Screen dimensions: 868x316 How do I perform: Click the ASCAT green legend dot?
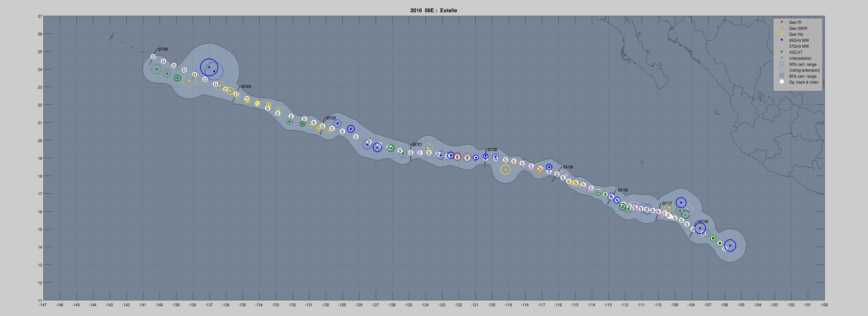click(x=781, y=52)
